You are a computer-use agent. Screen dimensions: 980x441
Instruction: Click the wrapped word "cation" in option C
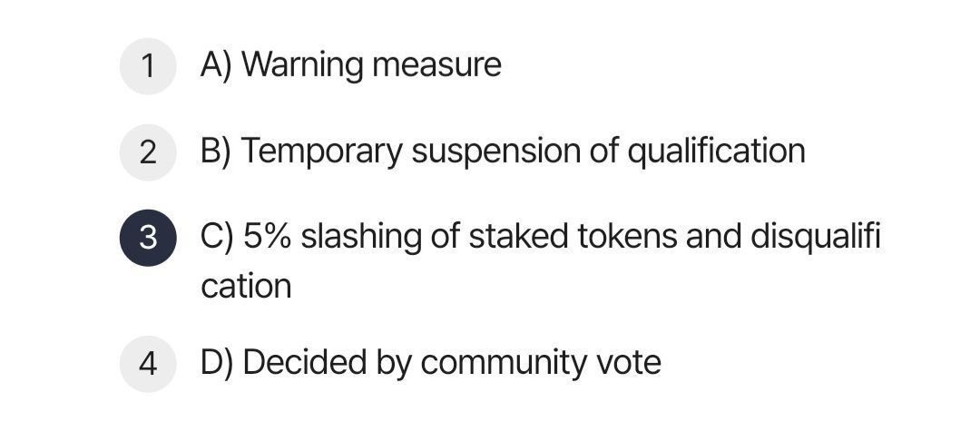coord(246,287)
